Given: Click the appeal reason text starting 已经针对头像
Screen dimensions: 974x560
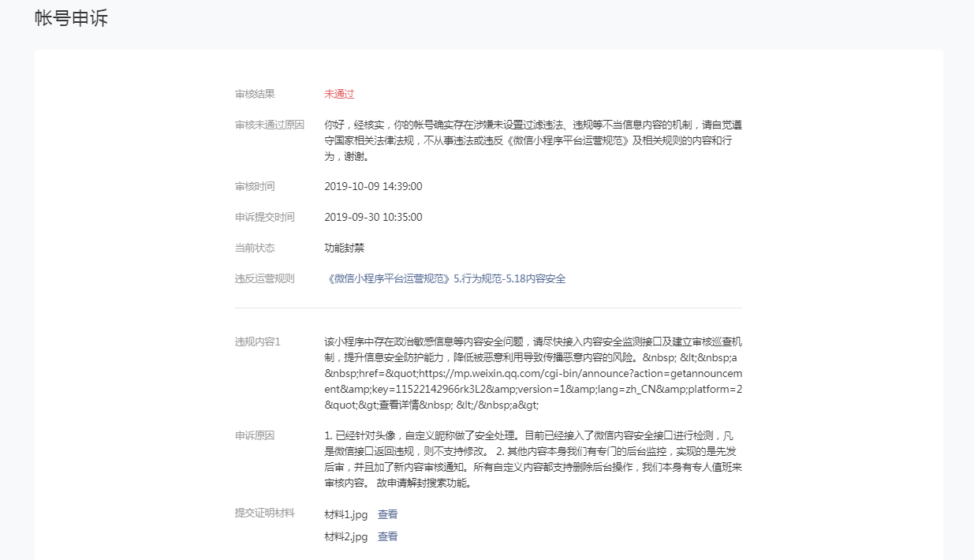Looking at the screenshot, I should [533, 459].
